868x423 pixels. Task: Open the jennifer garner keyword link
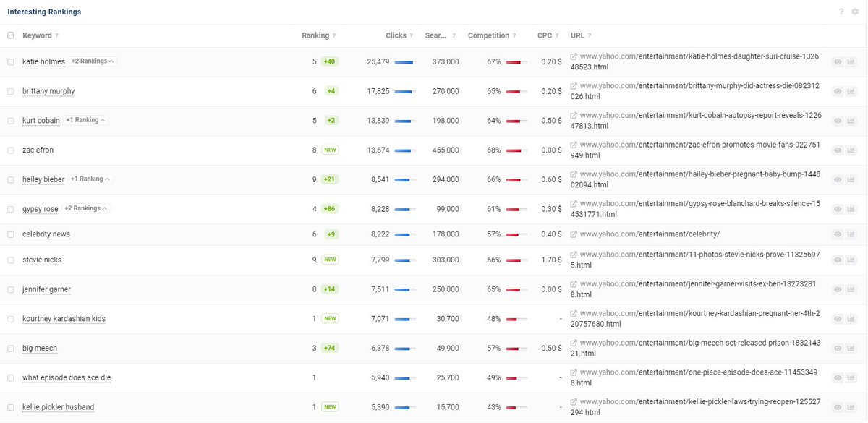46,289
